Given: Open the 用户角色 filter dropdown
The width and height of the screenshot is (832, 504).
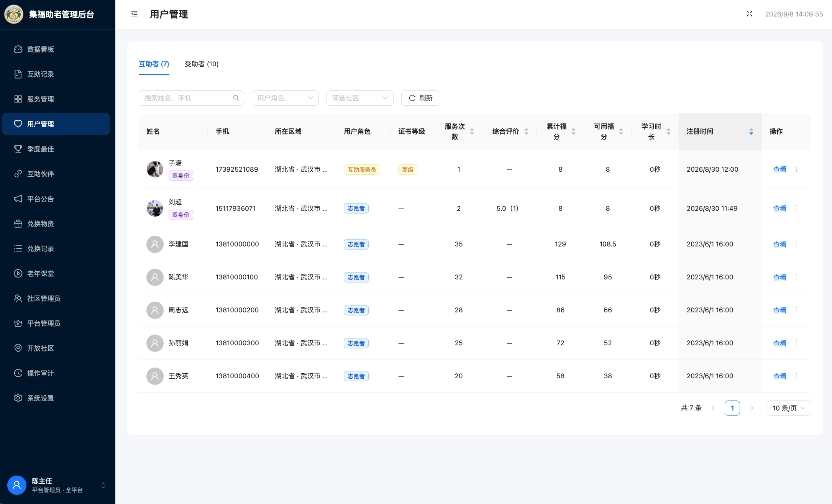Looking at the screenshot, I should (285, 98).
